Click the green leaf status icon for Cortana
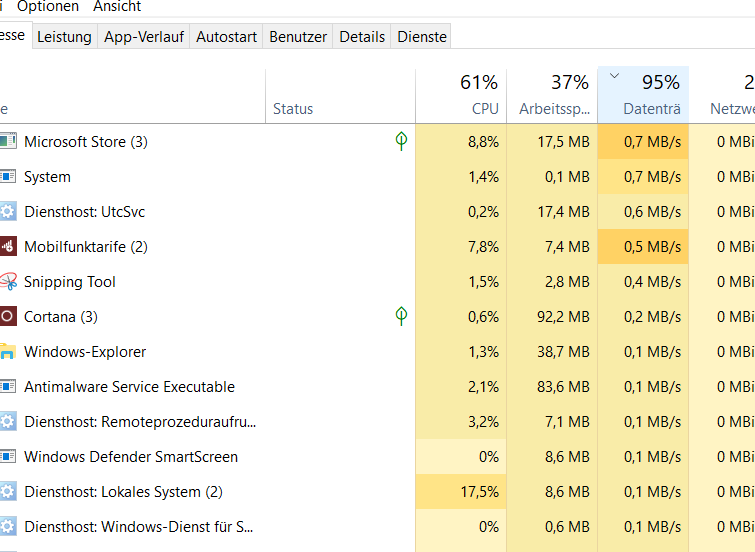This screenshot has height=552, width=755. [x=401, y=316]
